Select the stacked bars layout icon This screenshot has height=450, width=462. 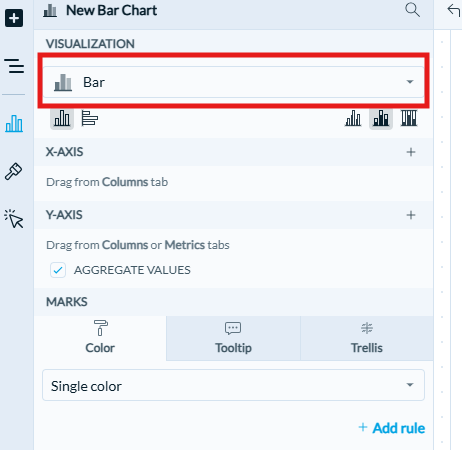[381, 118]
